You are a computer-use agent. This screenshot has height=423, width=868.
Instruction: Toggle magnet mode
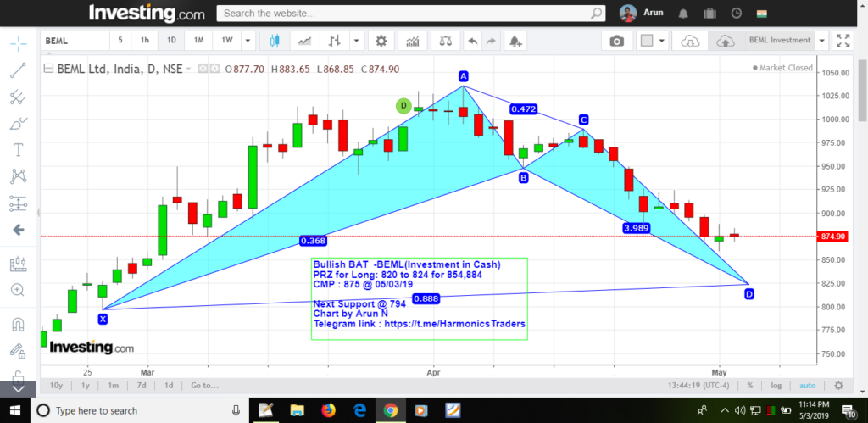[19, 324]
